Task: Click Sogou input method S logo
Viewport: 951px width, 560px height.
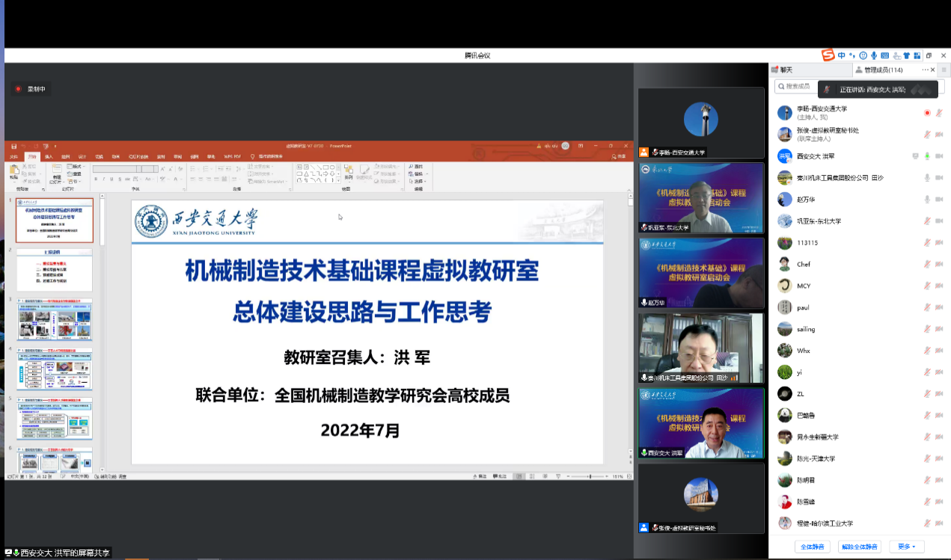Action: [828, 55]
